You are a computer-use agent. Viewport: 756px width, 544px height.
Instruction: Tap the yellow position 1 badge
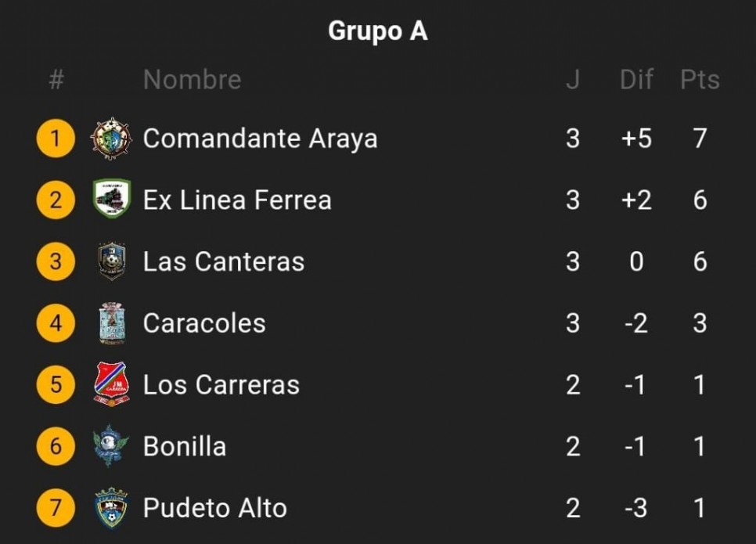point(56,139)
